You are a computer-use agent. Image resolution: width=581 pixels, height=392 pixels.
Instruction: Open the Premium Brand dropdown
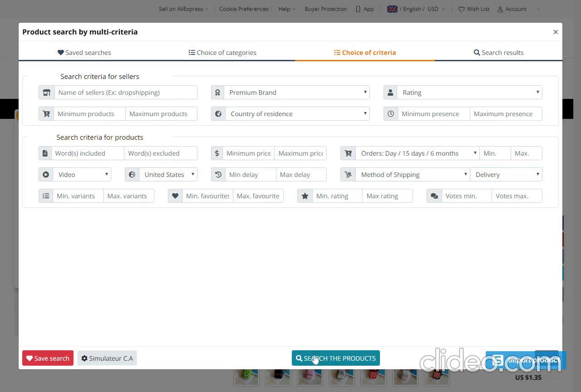click(x=297, y=92)
